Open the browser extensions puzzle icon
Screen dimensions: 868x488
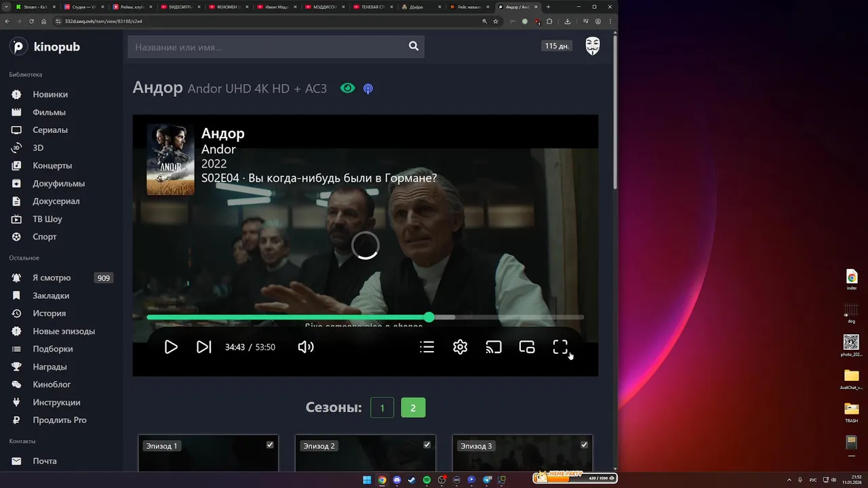[549, 21]
